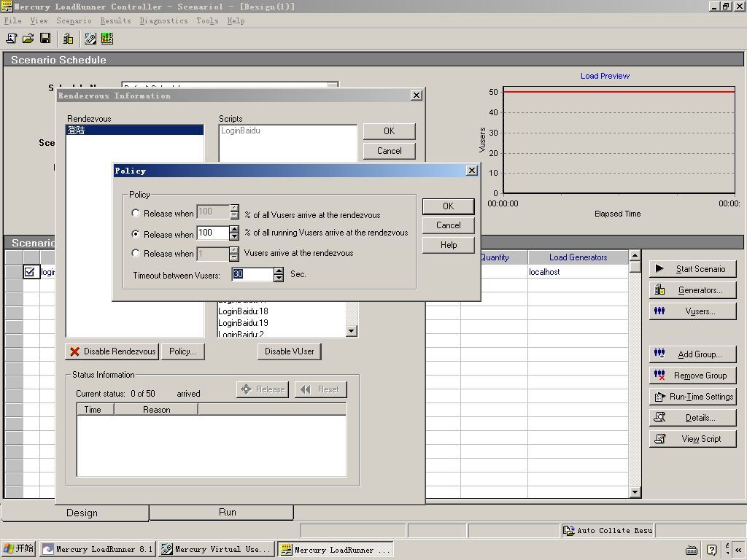This screenshot has width=747, height=560.
Task: Click the View Script button
Action: 693,438
